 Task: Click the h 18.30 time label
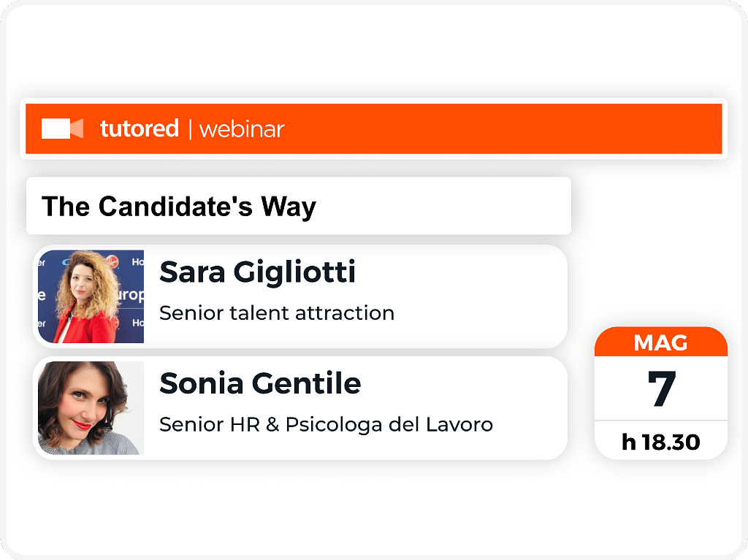[x=660, y=442]
